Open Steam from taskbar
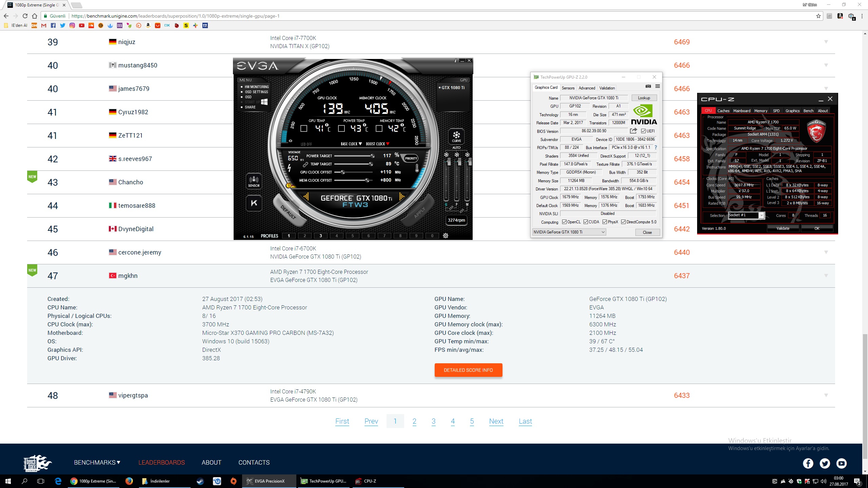The image size is (868, 488). point(200,481)
